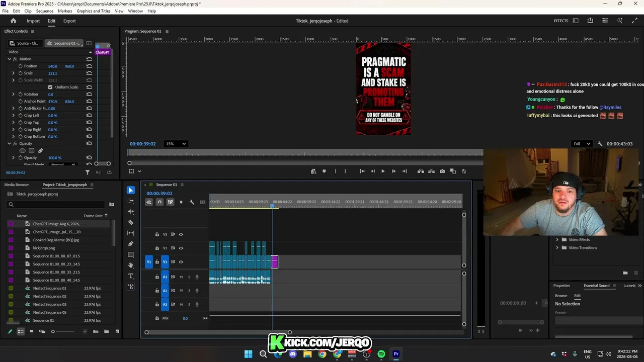Select the Rectangle tool in tools panel
Screen dimensions: 644x362
131,254
